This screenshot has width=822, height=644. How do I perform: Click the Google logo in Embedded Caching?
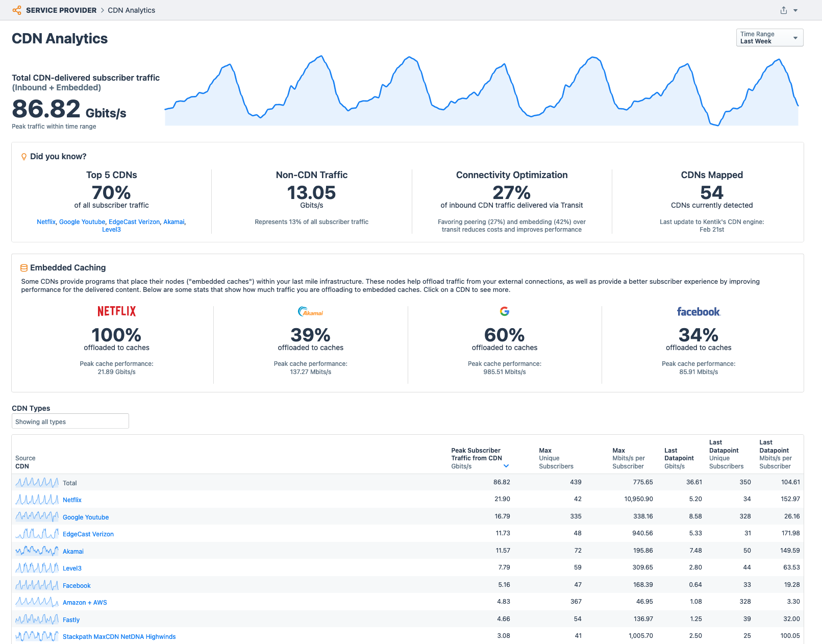pyautogui.click(x=505, y=311)
